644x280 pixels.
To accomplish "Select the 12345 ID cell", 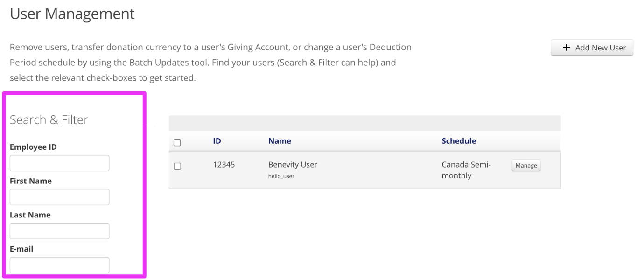I will click(224, 165).
